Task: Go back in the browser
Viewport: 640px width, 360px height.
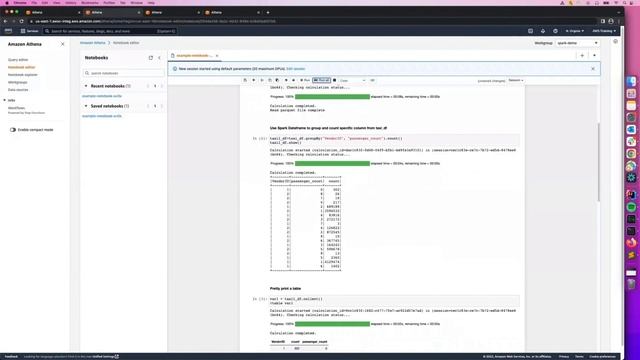Action: click(x=5, y=21)
